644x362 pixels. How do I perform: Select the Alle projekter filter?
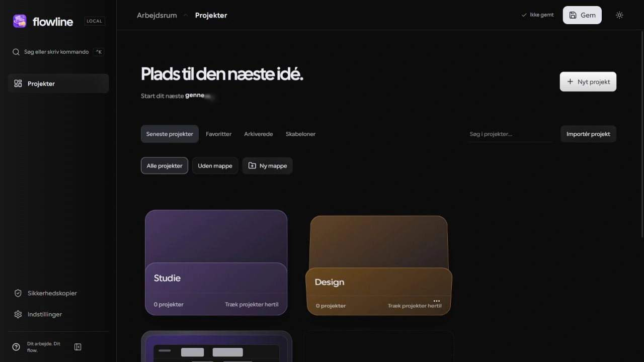[x=165, y=166]
